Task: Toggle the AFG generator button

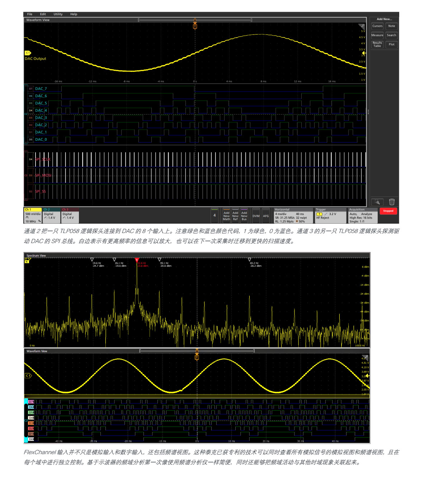Action: [x=266, y=216]
